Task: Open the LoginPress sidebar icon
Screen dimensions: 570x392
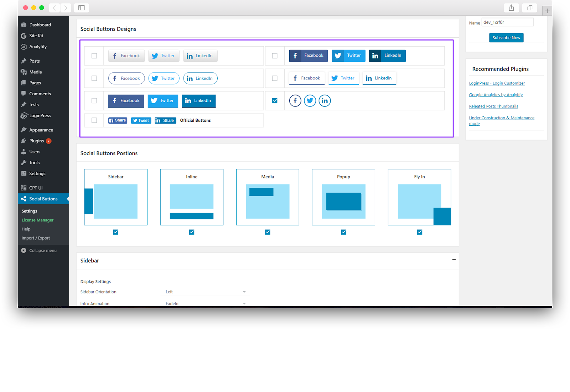Action: pos(24,115)
